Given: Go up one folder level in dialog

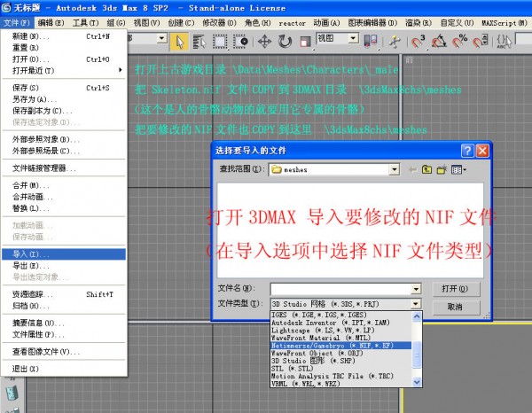Looking at the screenshot, I should (x=426, y=169).
